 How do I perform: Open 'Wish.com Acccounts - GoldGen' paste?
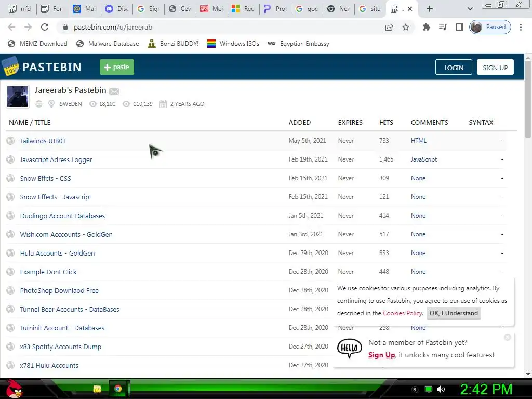pos(66,234)
